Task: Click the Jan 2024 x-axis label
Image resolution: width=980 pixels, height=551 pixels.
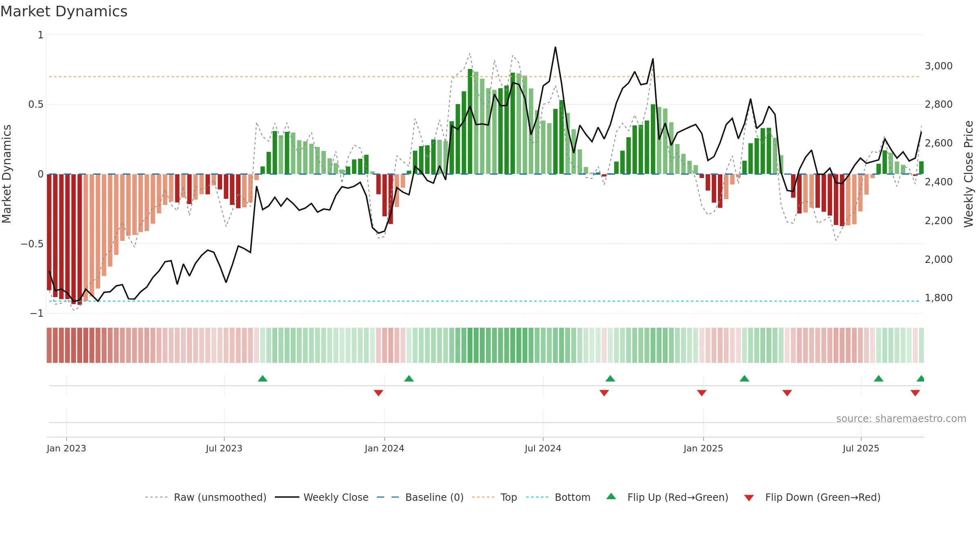Action: point(384,448)
